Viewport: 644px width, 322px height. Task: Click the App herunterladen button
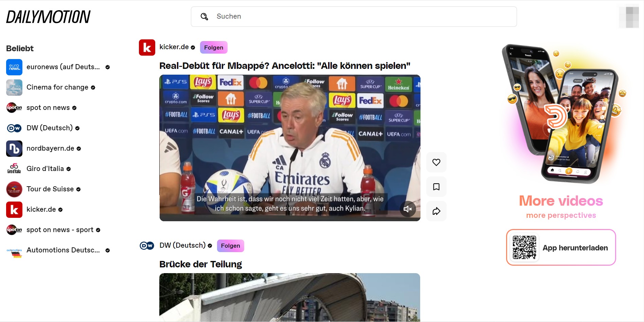(x=561, y=247)
